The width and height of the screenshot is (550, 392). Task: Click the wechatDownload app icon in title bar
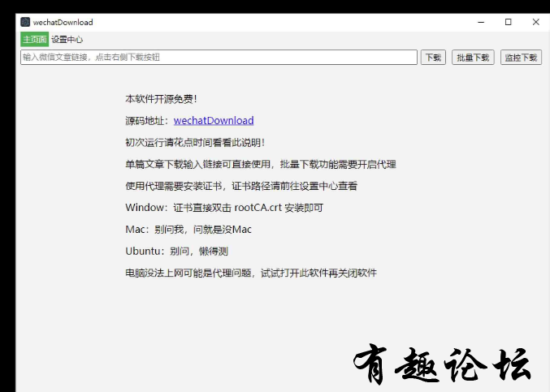[x=25, y=22]
